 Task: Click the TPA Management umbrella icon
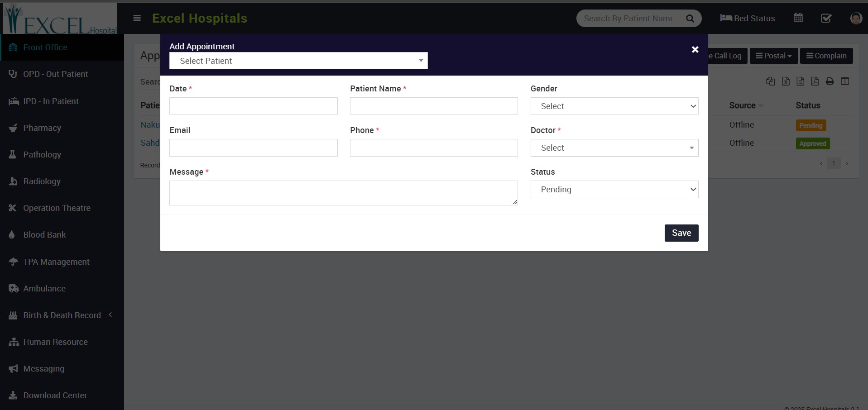tap(14, 262)
